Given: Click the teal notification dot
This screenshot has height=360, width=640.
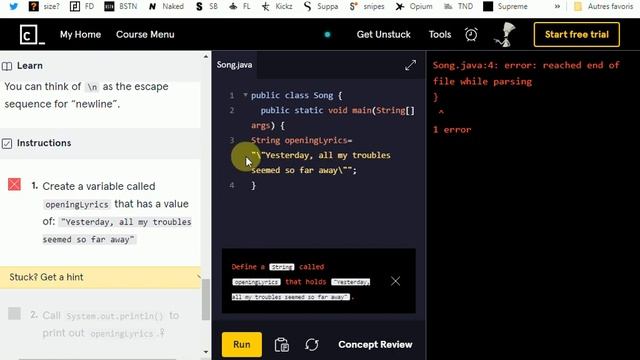Looking at the screenshot, I should (327, 35).
